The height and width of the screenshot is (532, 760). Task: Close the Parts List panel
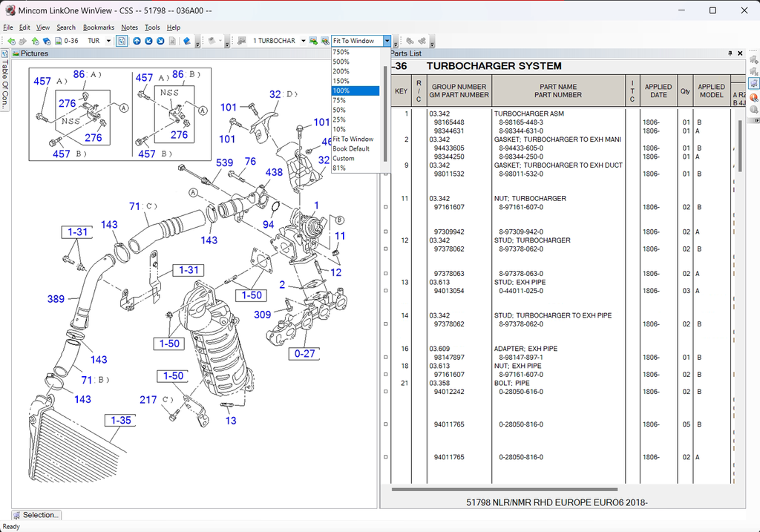739,53
